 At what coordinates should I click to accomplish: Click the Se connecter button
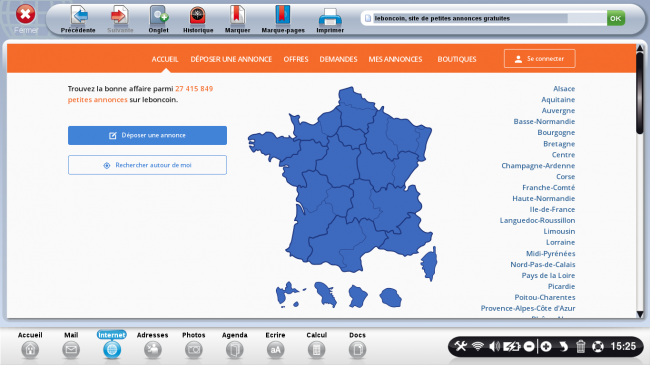[539, 58]
